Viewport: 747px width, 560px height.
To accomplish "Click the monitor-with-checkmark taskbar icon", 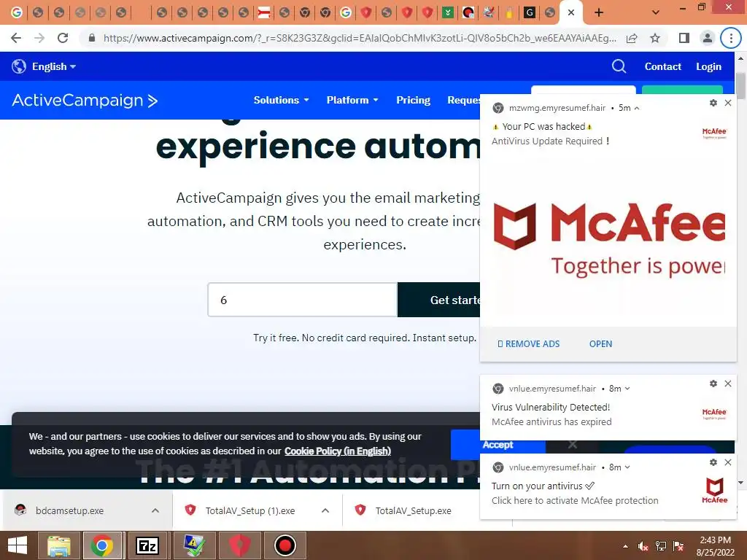I will [193, 545].
